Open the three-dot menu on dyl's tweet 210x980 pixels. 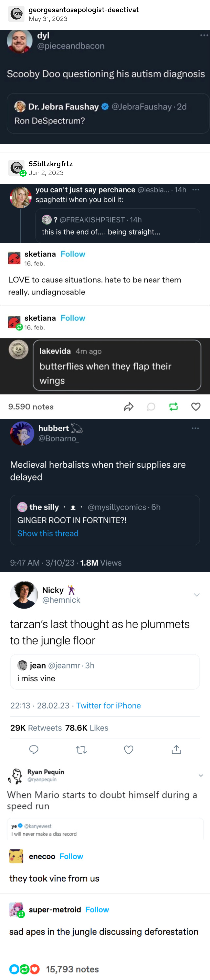204,35
